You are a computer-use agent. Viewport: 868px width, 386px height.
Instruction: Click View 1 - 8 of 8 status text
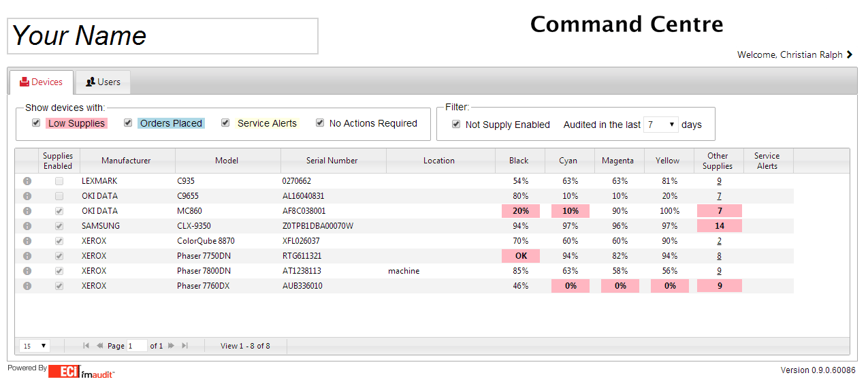pyautogui.click(x=245, y=346)
